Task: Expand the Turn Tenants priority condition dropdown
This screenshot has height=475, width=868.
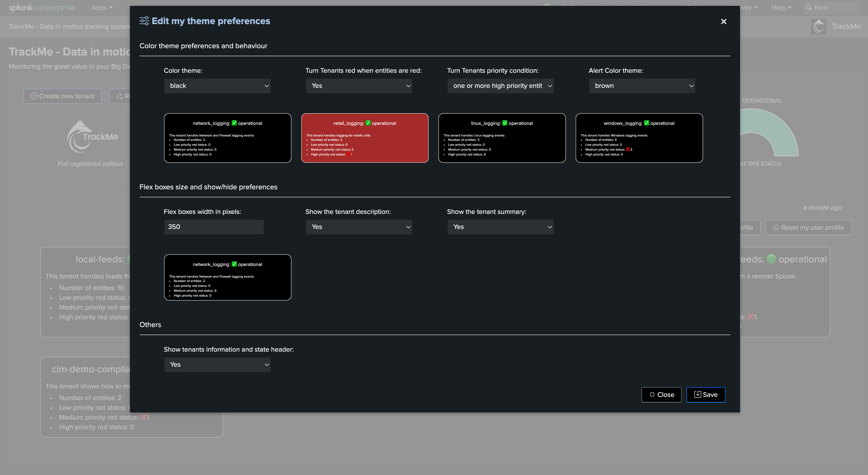Action: click(500, 86)
